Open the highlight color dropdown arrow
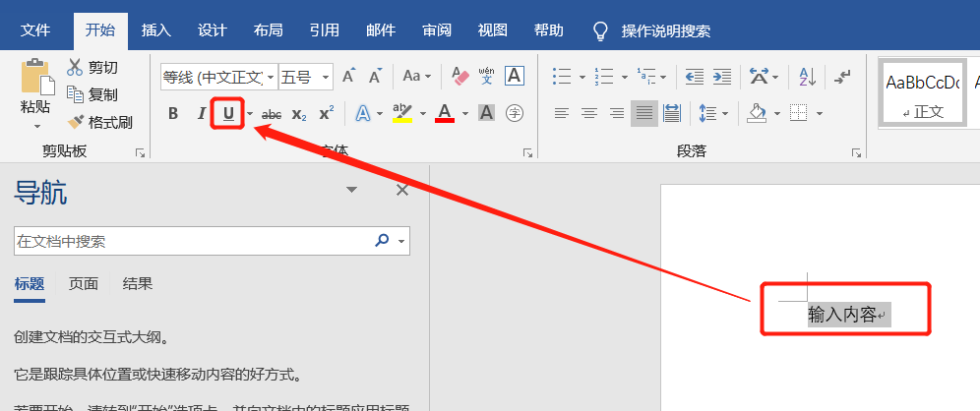This screenshot has height=411, width=980. point(422,114)
